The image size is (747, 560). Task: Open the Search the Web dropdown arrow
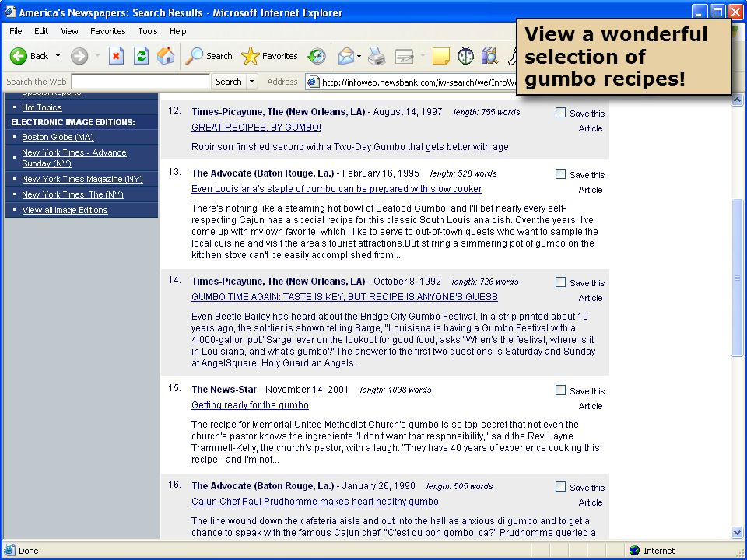[x=251, y=82]
